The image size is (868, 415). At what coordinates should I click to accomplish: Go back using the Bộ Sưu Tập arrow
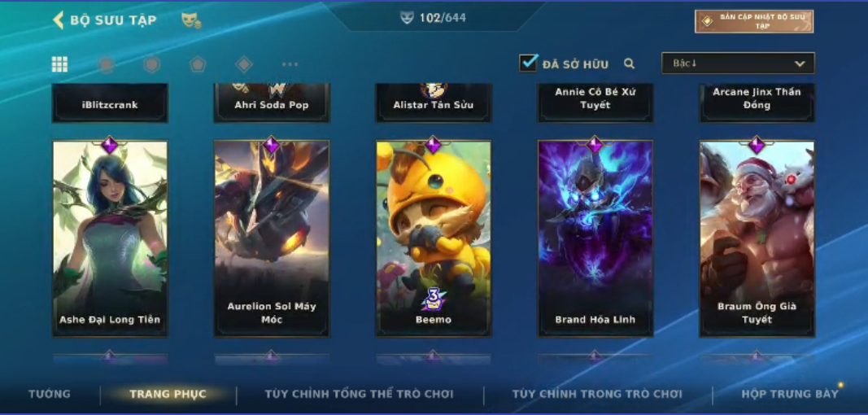pyautogui.click(x=58, y=20)
